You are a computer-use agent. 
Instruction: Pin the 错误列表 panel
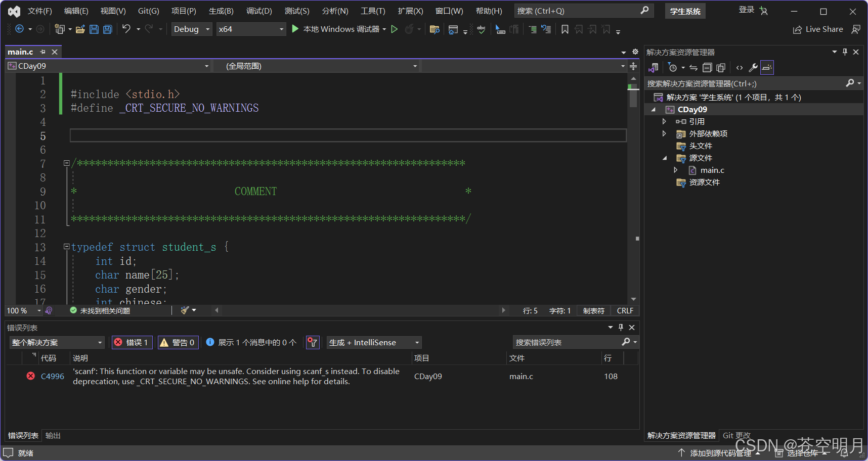(x=621, y=327)
